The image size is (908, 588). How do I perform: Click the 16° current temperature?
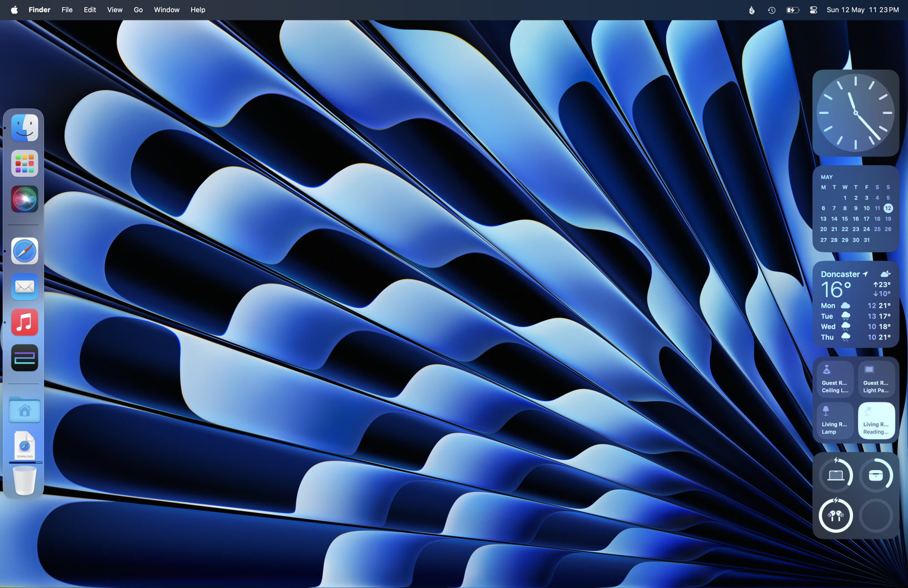tap(836, 290)
